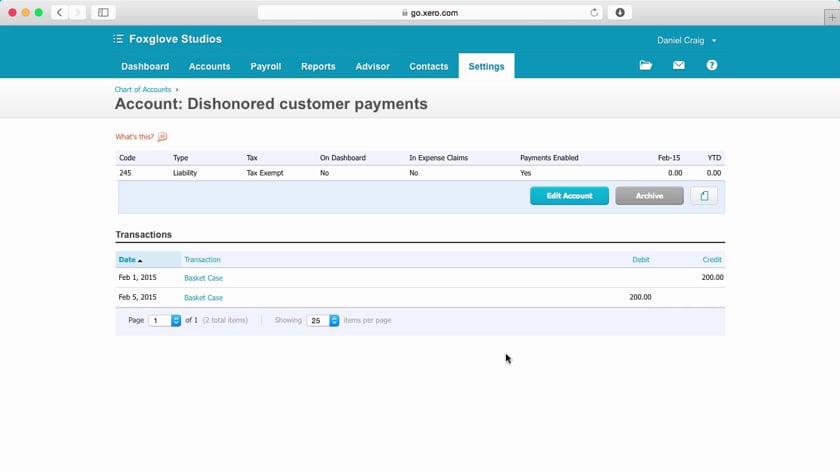
Task: Click the 200.00 credit amount
Action: [712, 277]
